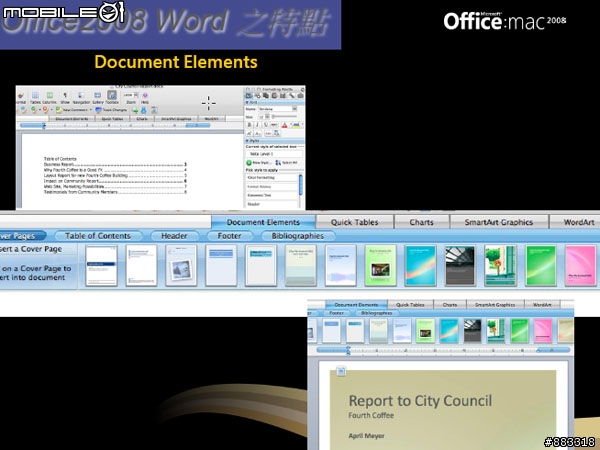Click 'Fourth Coffee' subtitle on cover page
Viewport: 600px width, 450px height.
pyautogui.click(x=371, y=415)
